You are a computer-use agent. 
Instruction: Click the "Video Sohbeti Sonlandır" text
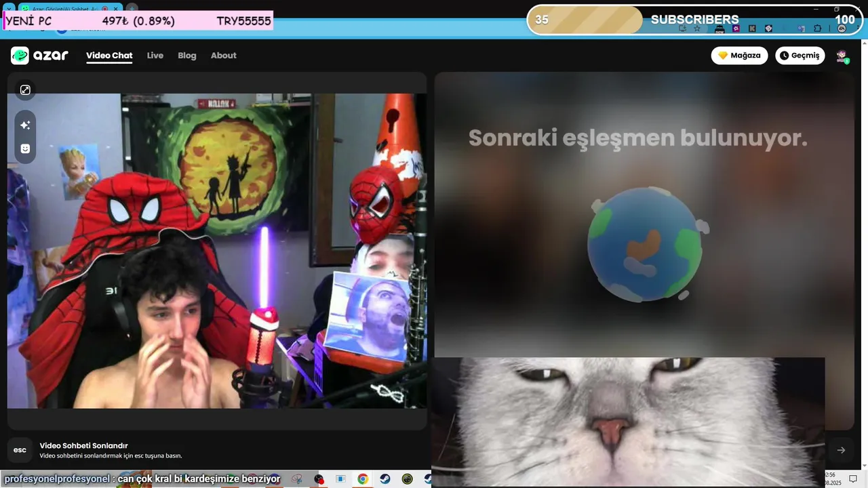tap(84, 445)
